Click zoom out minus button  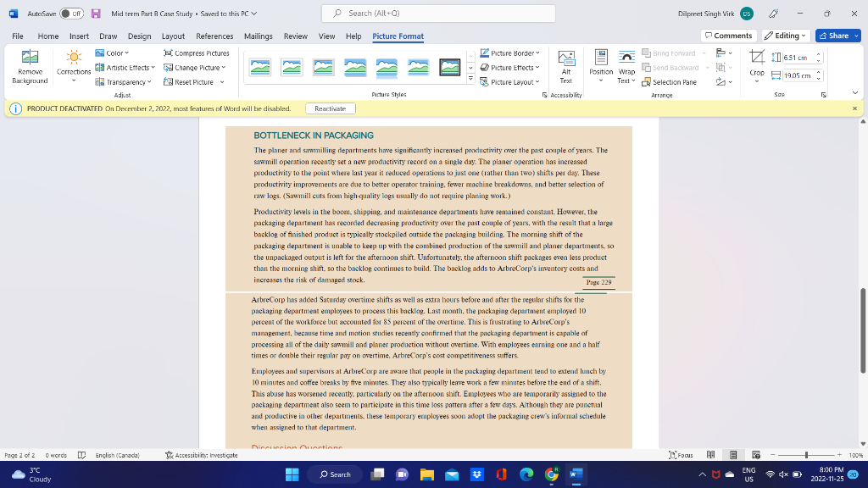(x=773, y=455)
